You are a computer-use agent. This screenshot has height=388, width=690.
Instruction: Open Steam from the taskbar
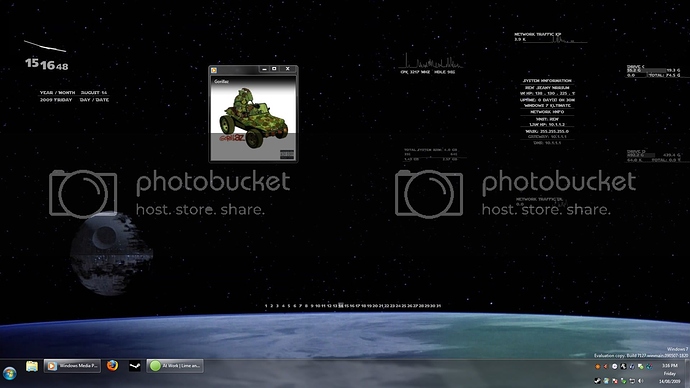[x=135, y=366]
